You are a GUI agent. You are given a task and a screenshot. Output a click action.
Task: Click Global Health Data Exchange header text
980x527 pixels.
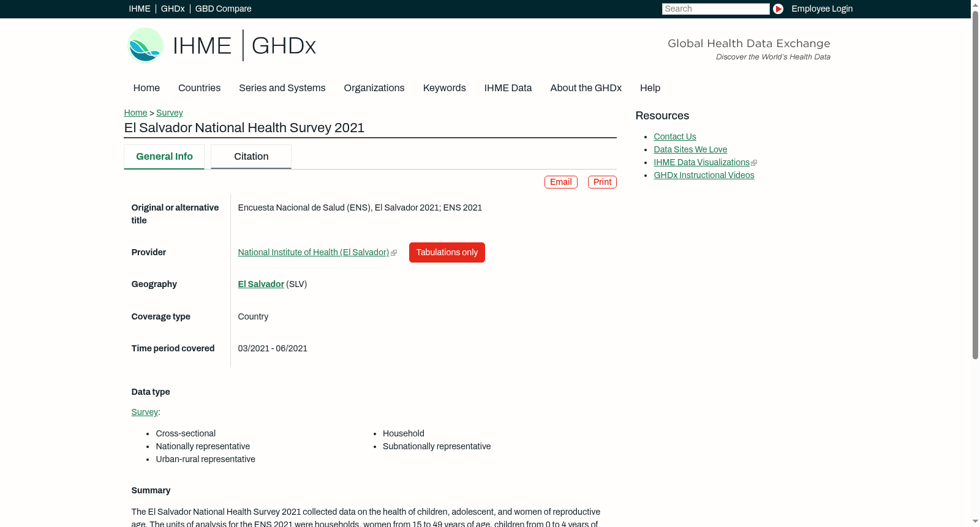point(748,43)
